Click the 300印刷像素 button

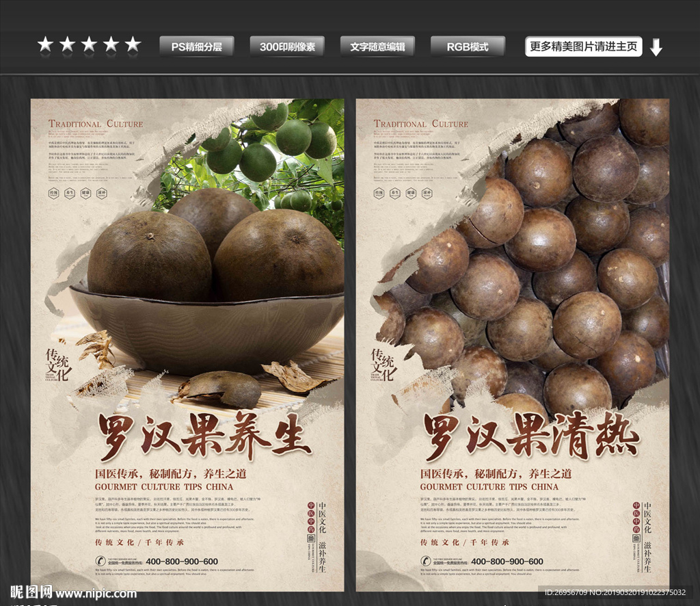click(x=288, y=47)
